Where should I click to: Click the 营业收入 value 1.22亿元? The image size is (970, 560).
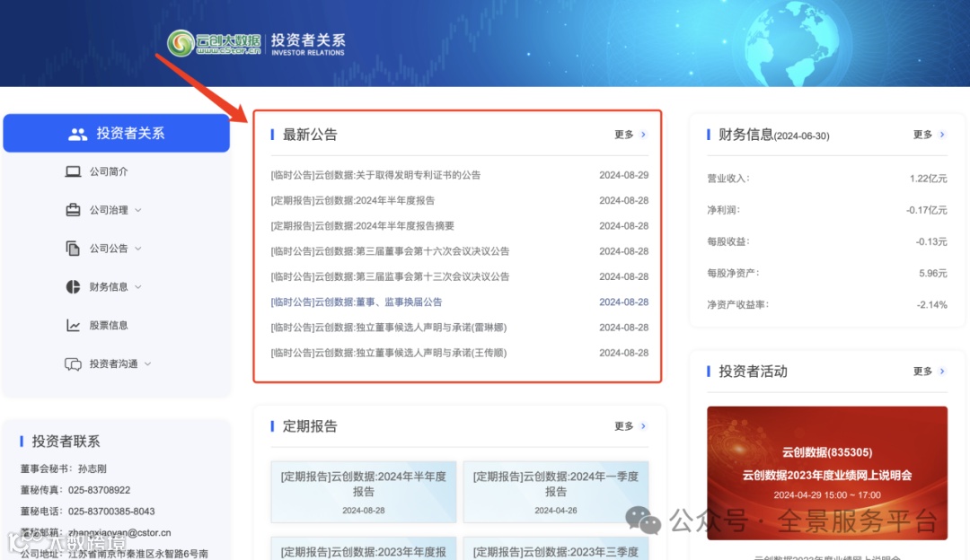tap(928, 179)
